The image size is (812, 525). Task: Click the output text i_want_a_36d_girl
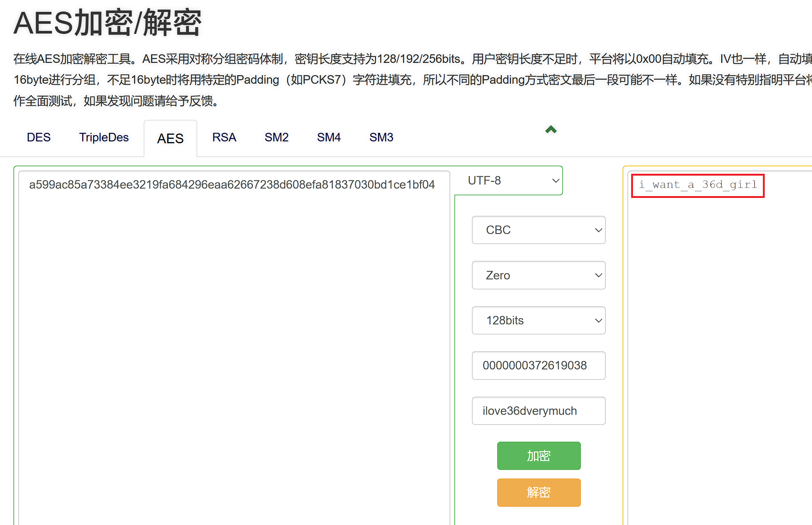(x=698, y=185)
